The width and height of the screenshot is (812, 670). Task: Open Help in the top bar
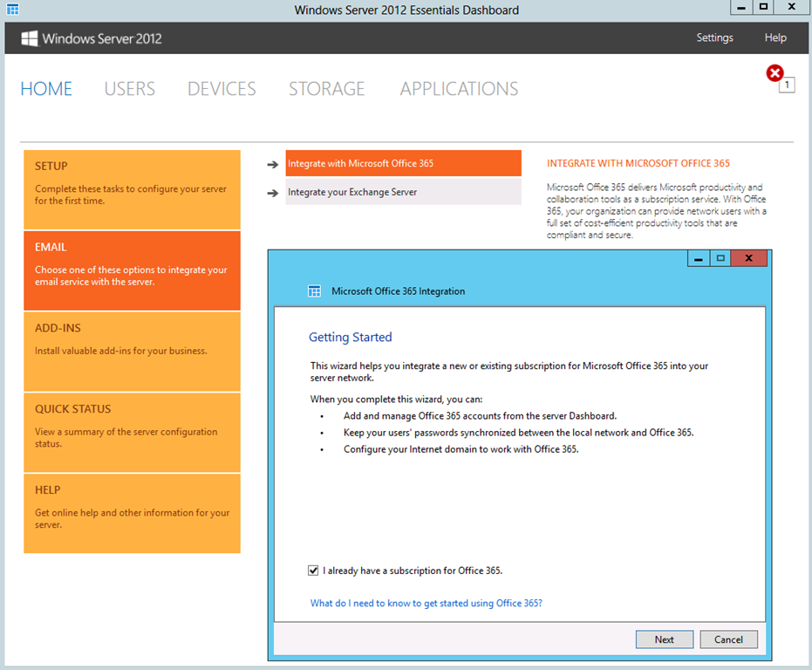[x=775, y=38]
